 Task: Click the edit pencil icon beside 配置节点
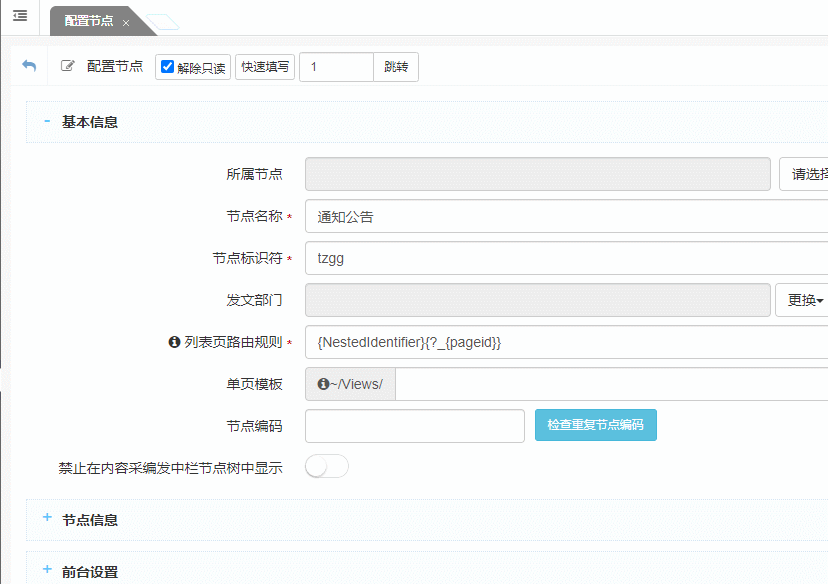point(68,66)
